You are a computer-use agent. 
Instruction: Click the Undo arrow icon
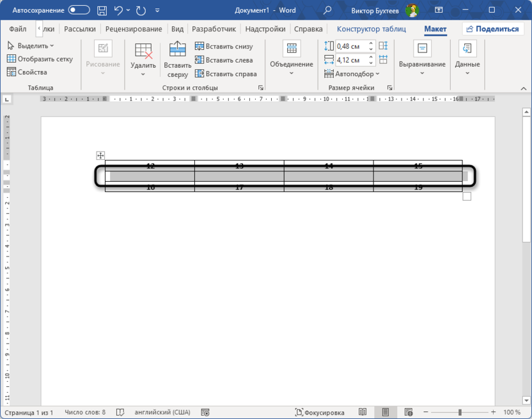(118, 10)
